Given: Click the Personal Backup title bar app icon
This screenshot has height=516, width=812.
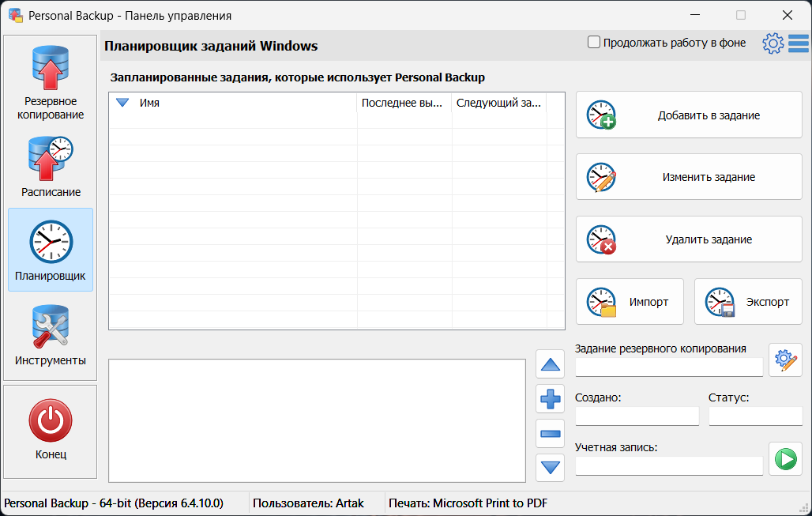Looking at the screenshot, I should click(x=16, y=16).
